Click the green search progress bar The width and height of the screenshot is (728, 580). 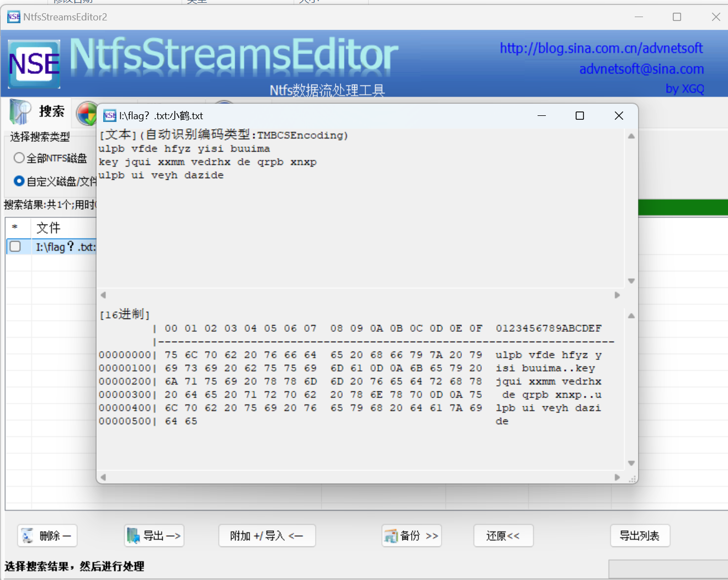pos(683,207)
